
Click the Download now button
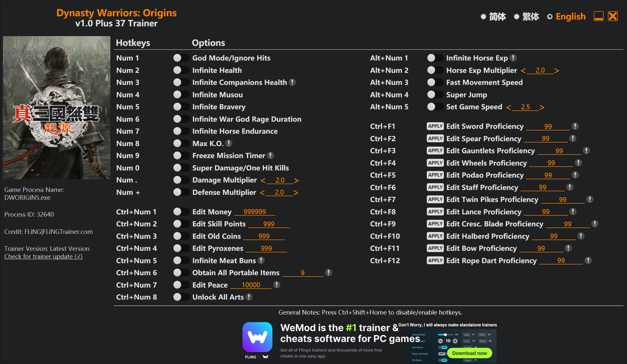click(470, 353)
